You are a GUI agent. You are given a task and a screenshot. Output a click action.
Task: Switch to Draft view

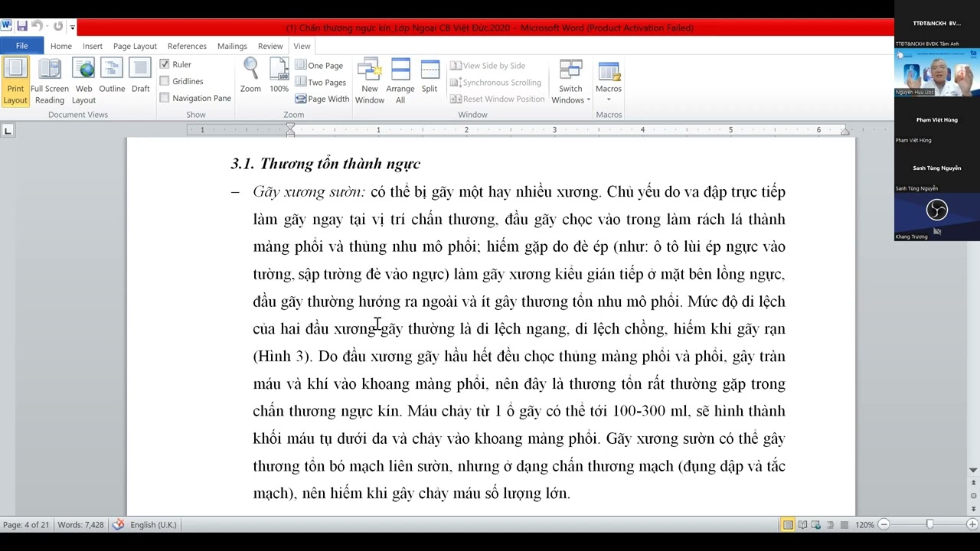tap(140, 77)
